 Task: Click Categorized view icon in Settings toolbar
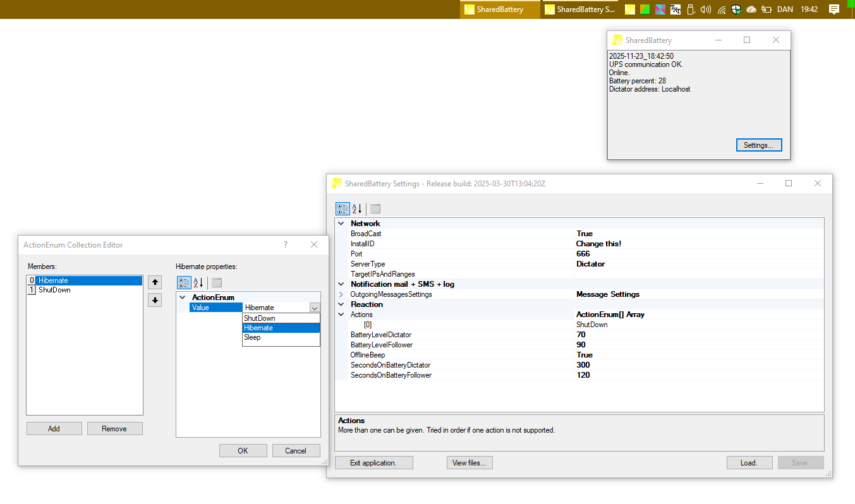coord(342,208)
